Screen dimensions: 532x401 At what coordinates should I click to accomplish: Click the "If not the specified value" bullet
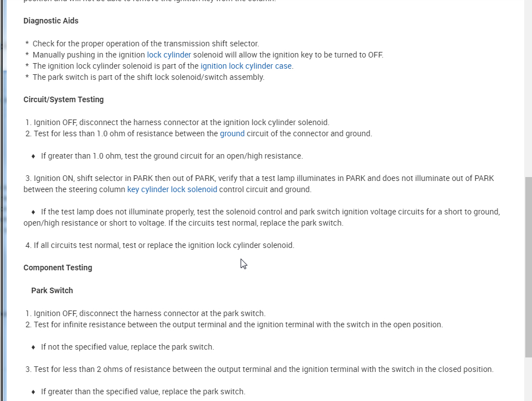coord(127,347)
